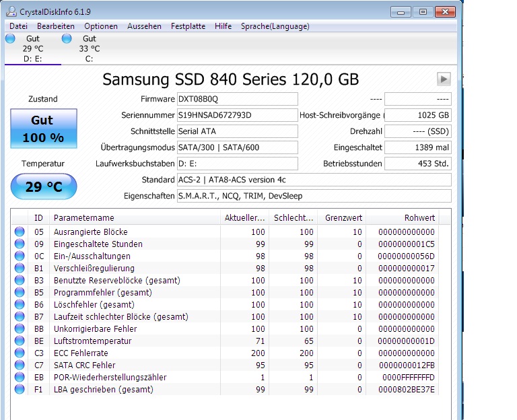Click the Gut 100 % health status button

pos(44,129)
